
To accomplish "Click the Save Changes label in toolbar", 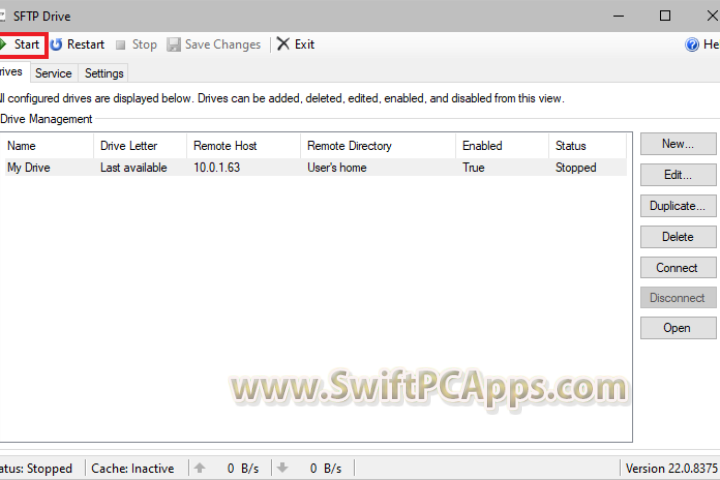I will coord(223,45).
